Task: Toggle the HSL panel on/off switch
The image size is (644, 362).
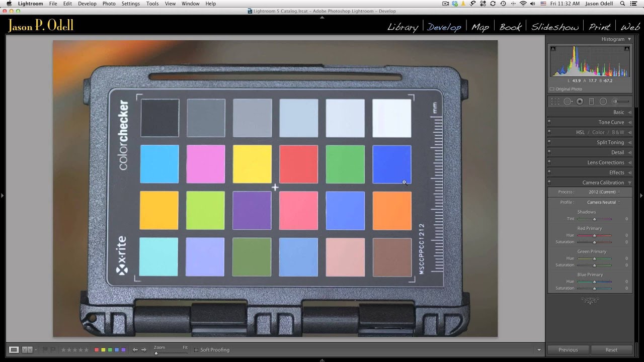Action: click(549, 132)
